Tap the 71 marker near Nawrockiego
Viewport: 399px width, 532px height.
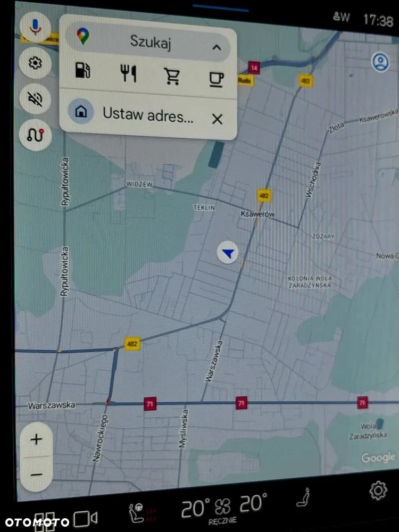pos(151,403)
